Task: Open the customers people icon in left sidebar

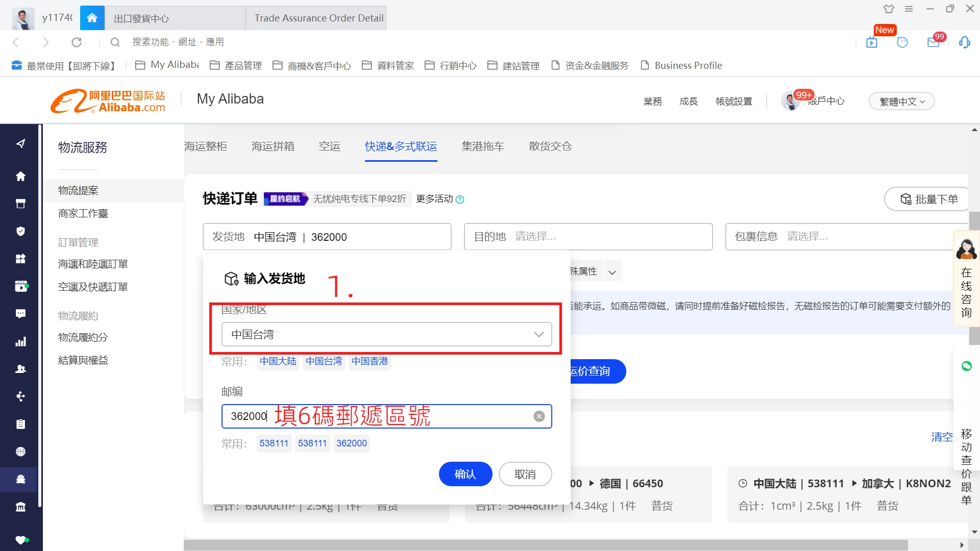Action: tap(20, 369)
